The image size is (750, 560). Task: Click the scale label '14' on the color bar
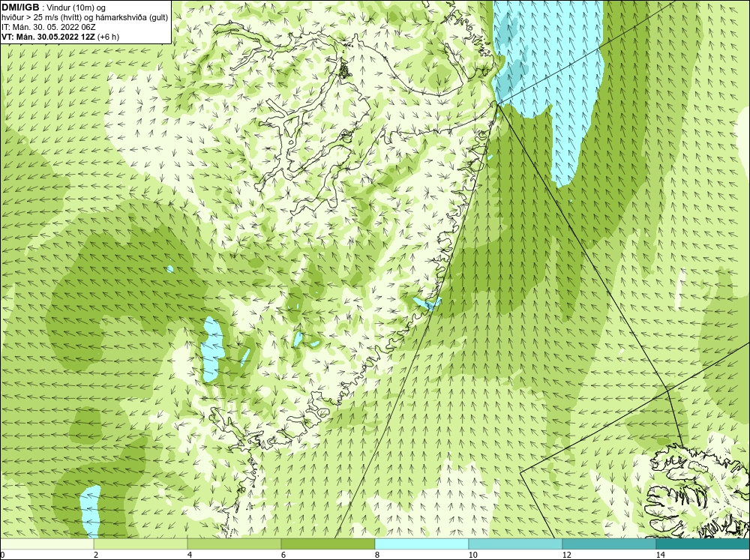point(661,555)
